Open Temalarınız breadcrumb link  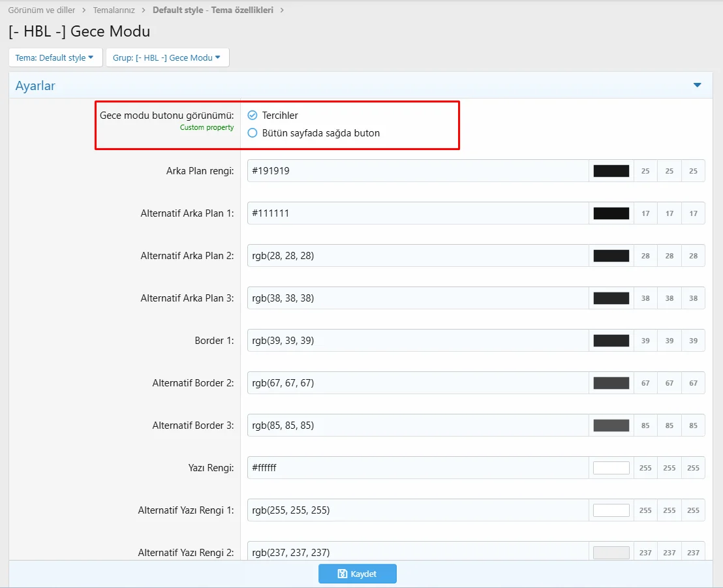114,10
